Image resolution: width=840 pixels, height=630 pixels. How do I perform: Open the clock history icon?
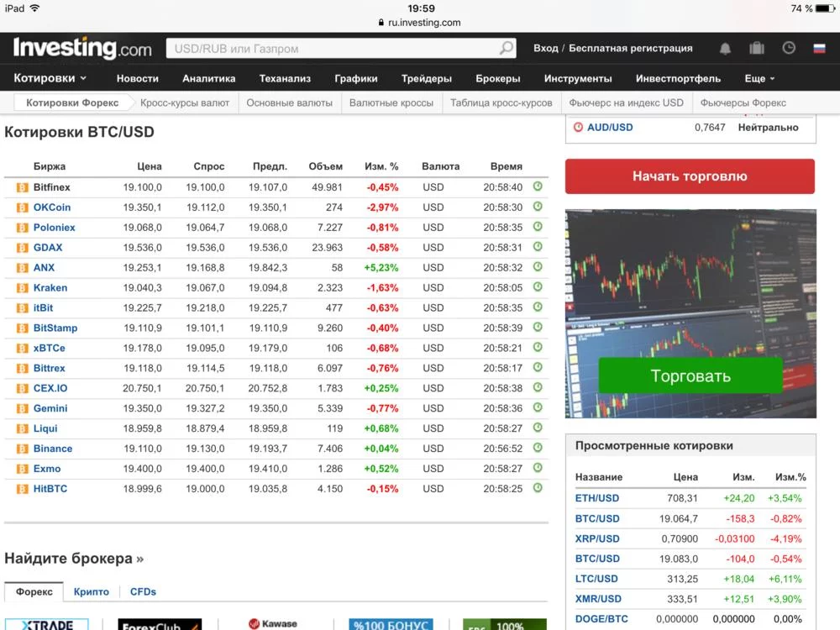pos(789,48)
